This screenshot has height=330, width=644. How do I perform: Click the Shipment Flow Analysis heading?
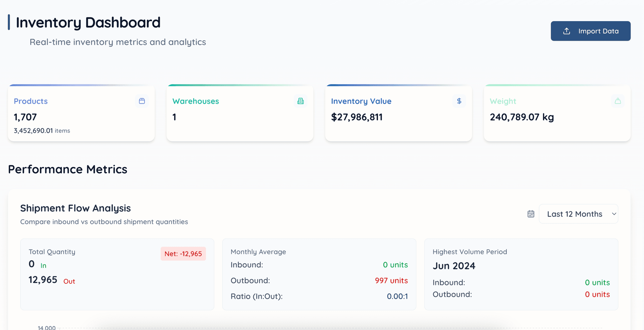coord(75,208)
